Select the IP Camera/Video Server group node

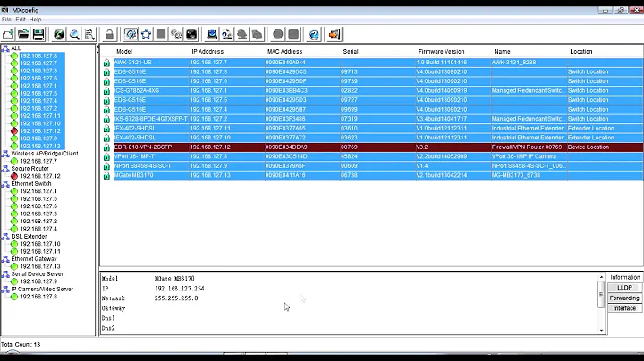click(42, 290)
